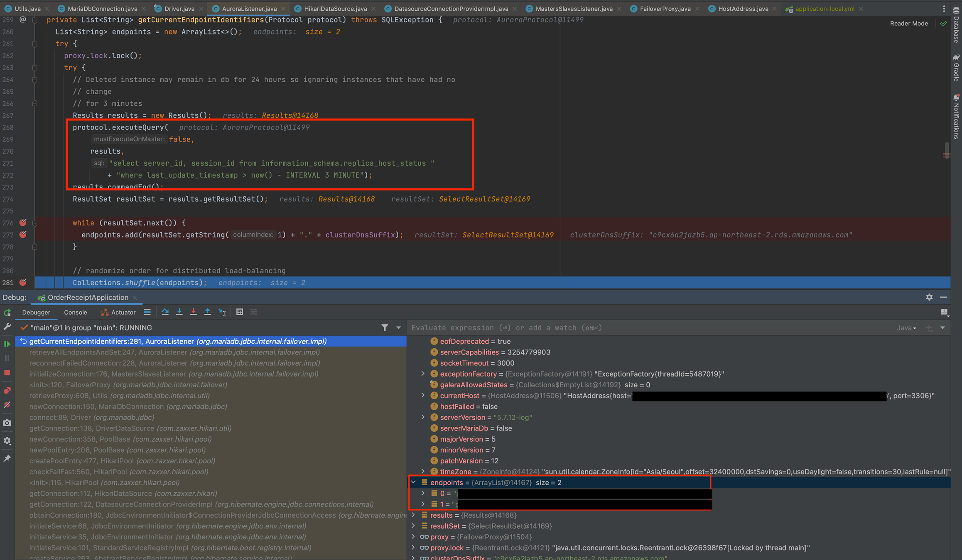962x560 pixels.
Task: Open Debug panel gear options
Action: coord(929,297)
